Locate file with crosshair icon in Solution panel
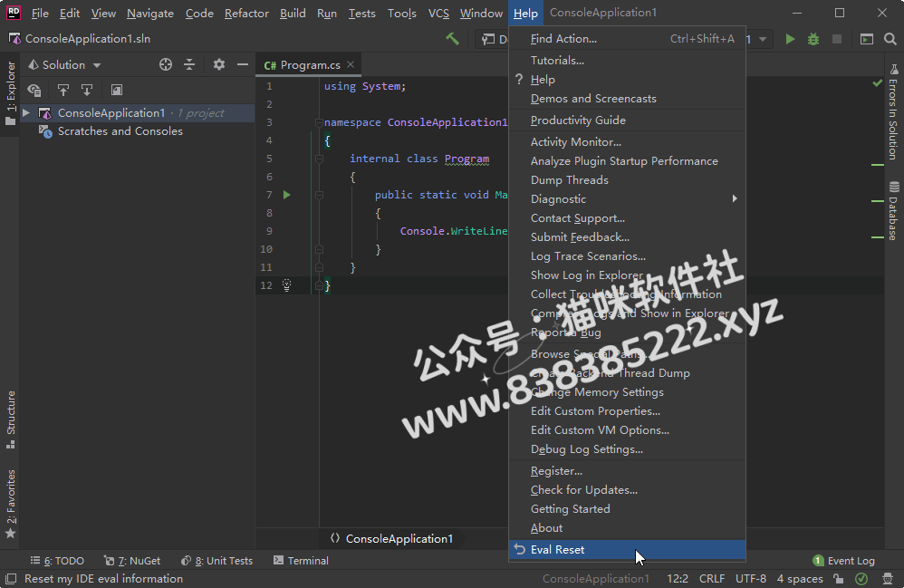This screenshot has width=904, height=588. click(166, 64)
